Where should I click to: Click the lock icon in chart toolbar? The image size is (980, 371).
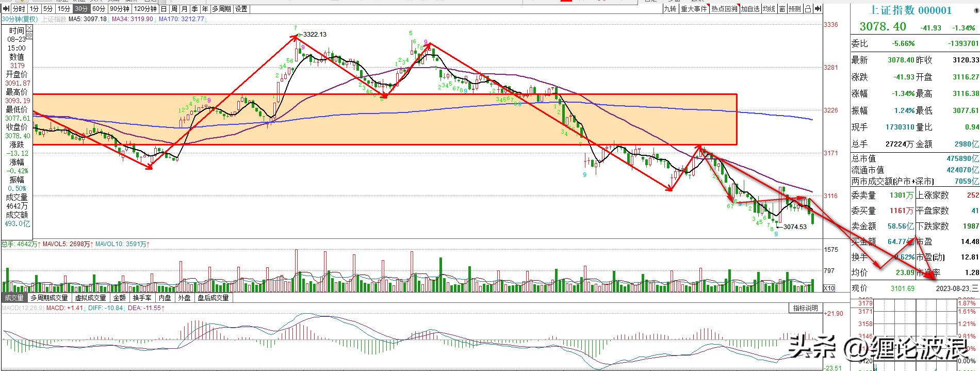pos(808,9)
